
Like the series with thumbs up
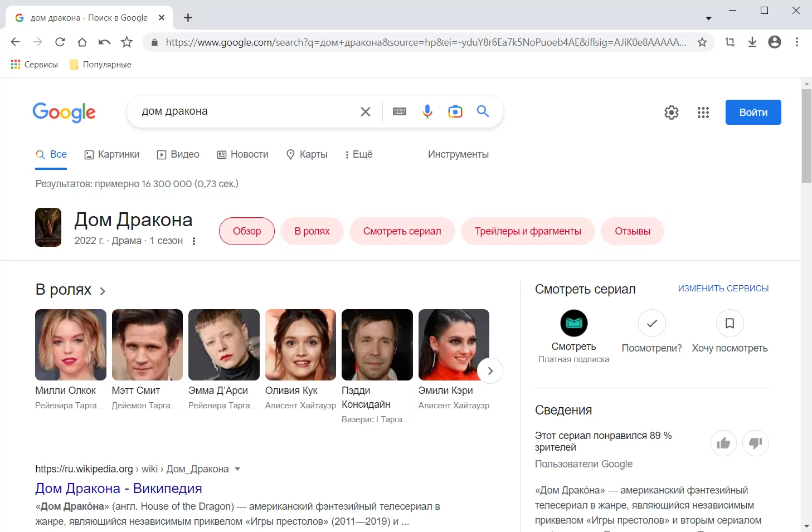[724, 443]
